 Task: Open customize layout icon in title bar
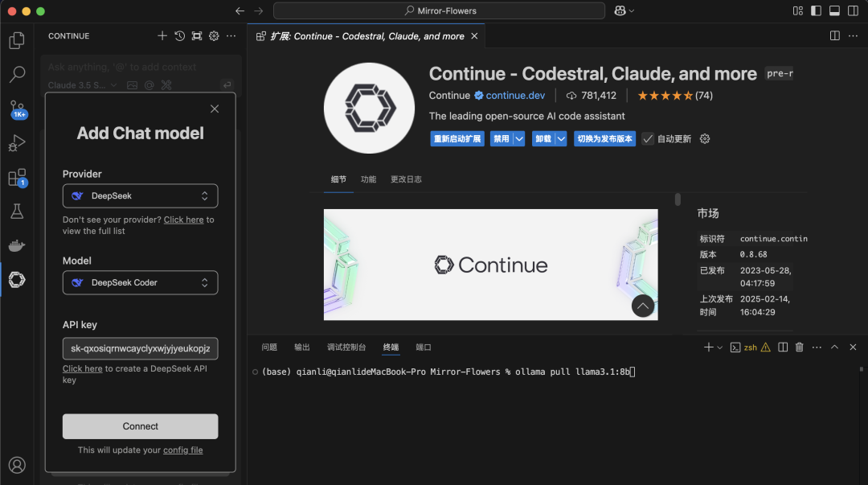pos(798,10)
